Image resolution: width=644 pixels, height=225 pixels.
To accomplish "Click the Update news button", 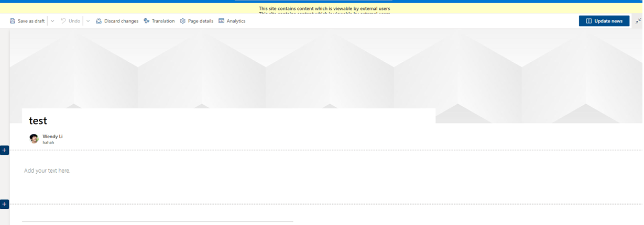I will point(604,21).
